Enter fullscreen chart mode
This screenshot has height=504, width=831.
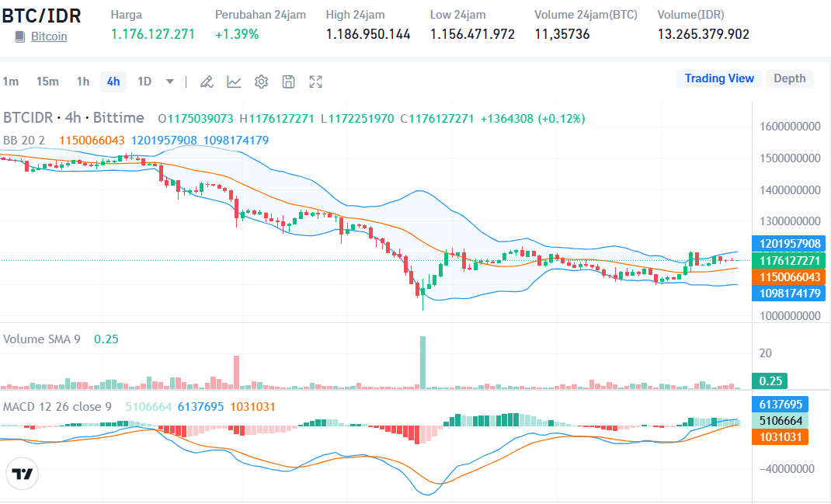pyautogui.click(x=315, y=81)
